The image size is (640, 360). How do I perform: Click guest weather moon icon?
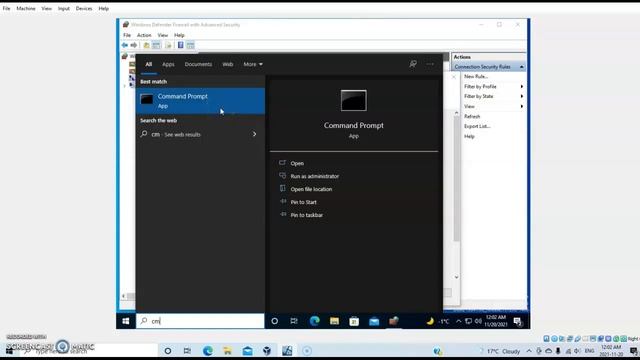click(430, 321)
